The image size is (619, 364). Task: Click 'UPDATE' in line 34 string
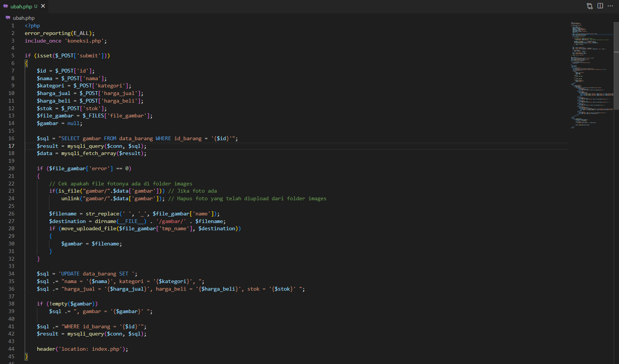point(70,274)
